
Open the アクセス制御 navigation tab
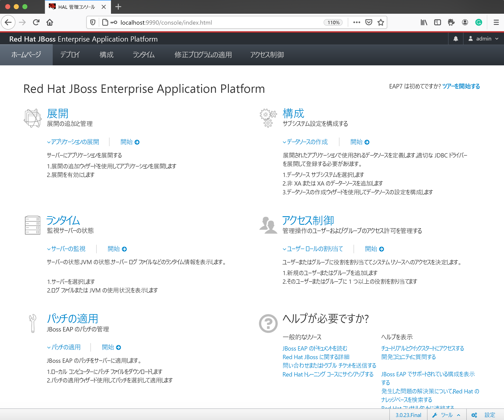(267, 55)
